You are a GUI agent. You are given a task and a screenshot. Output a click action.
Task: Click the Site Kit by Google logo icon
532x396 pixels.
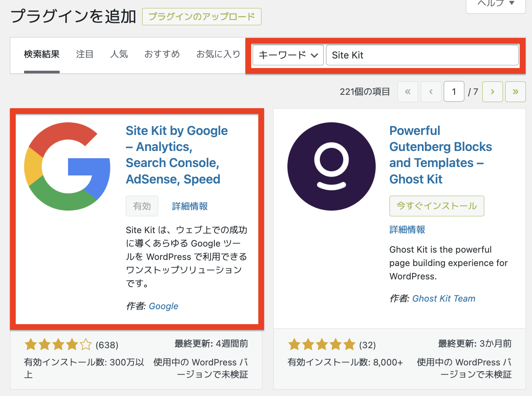click(x=67, y=166)
